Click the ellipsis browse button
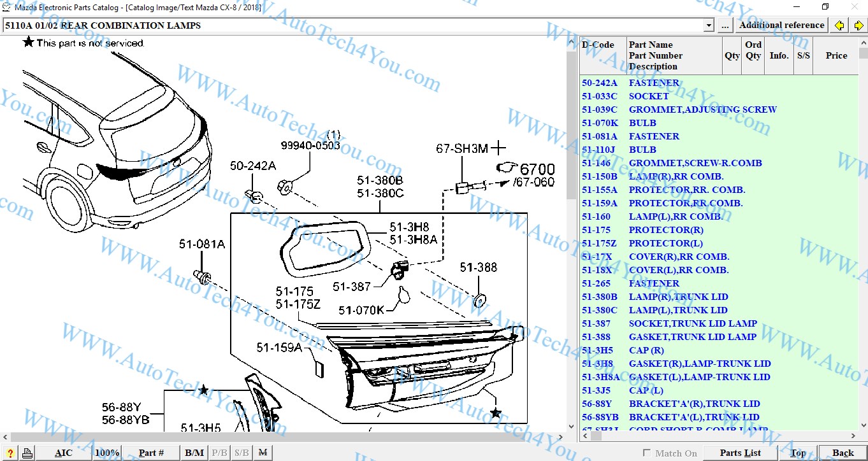Viewport: 868px width, 461px height. pos(725,25)
